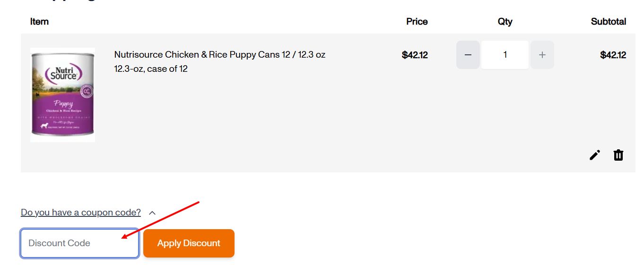644x275 pixels.
Task: Click the quantity input showing 1
Action: coord(505,55)
